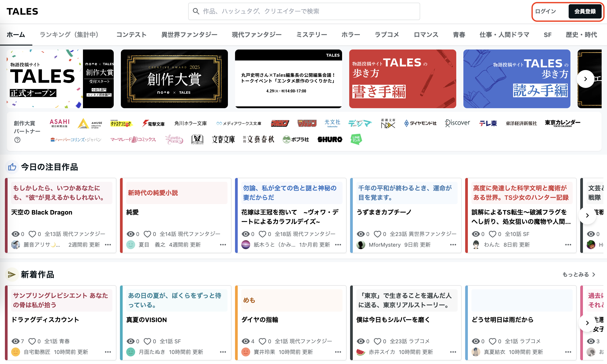Open the LINEマンガ partner logo
This screenshot has height=364, width=607.
[356, 139]
